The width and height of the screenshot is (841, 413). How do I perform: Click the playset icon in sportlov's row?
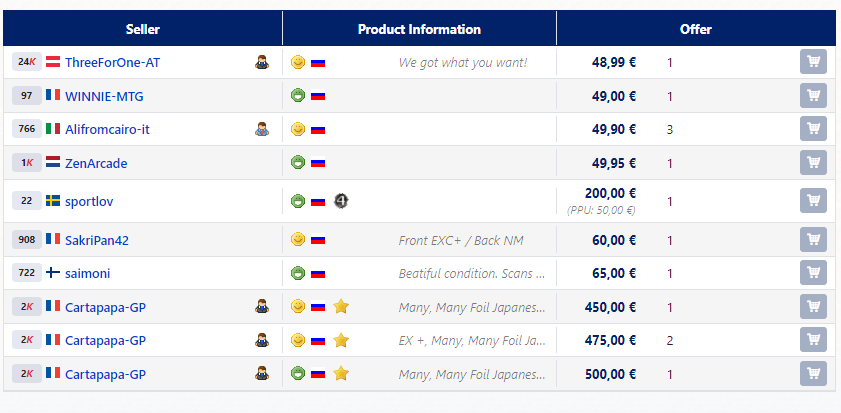[x=341, y=201]
